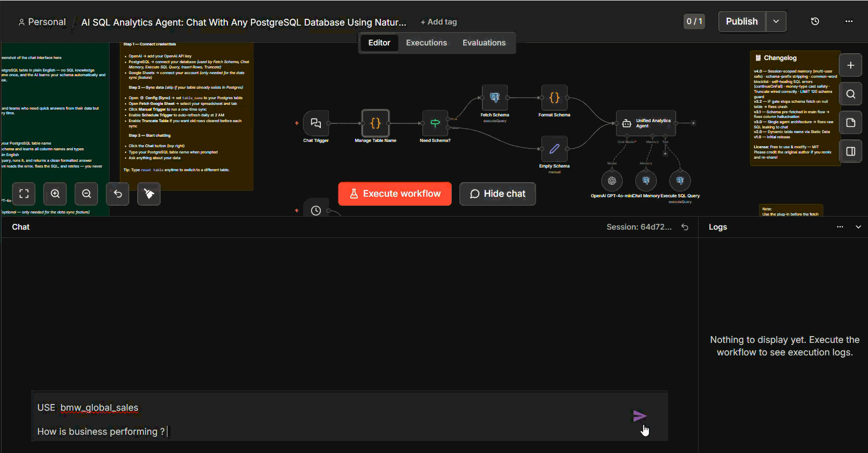Select the setup steps sticky note
The width and height of the screenshot is (868, 453).
(187, 116)
